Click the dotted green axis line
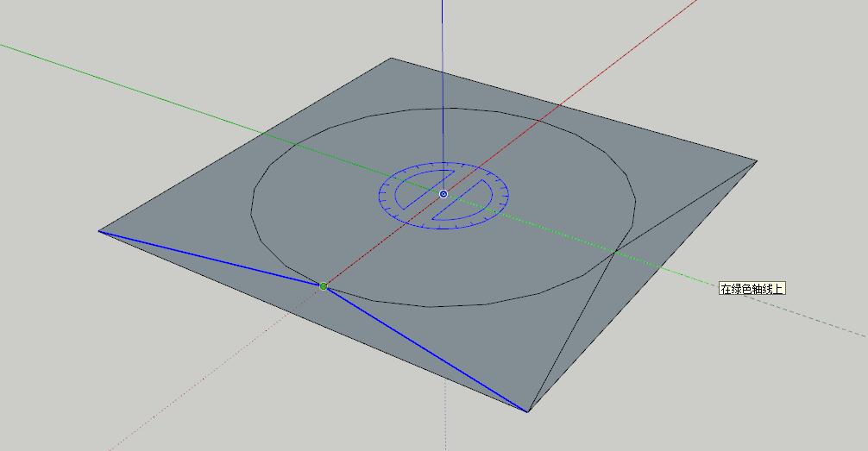The width and height of the screenshot is (868, 451). (x=820, y=319)
